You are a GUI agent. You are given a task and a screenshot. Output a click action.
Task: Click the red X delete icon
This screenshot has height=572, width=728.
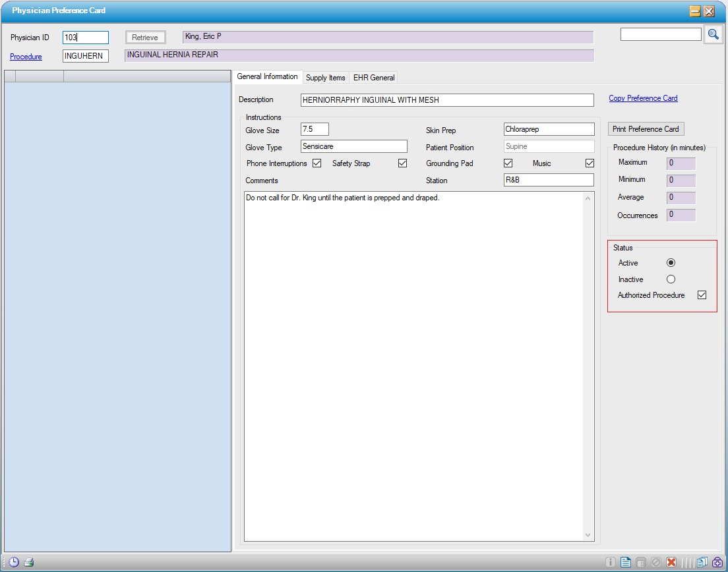[x=671, y=562]
